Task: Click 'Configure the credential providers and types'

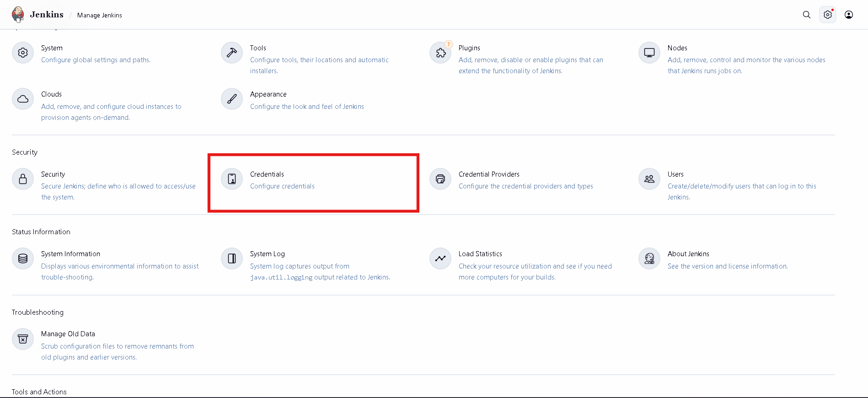Action: pos(526,186)
